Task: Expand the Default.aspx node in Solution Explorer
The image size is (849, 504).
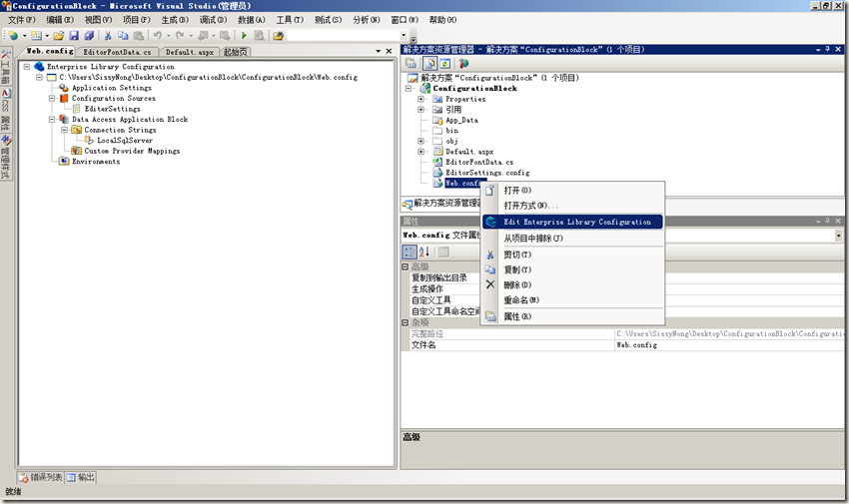Action: (x=421, y=152)
